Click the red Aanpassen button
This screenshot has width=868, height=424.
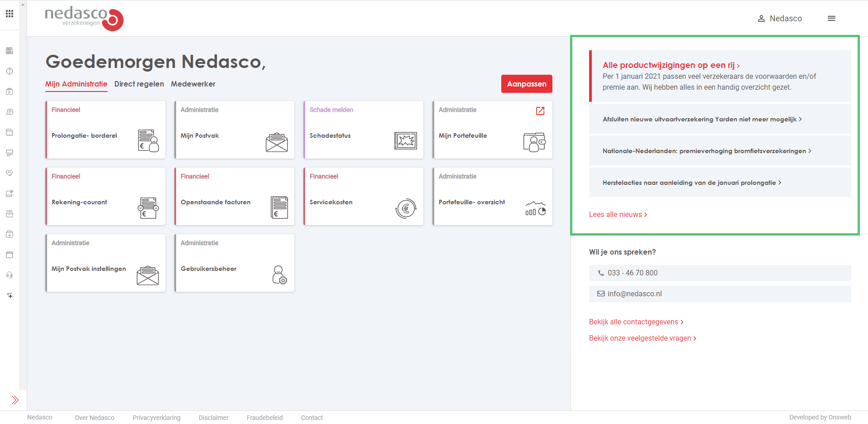[x=527, y=84]
